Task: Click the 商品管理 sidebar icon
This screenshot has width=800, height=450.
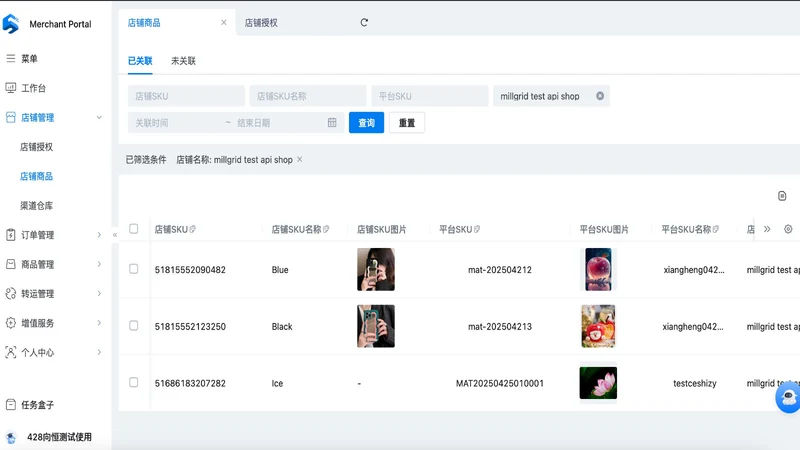Action: coord(11,264)
